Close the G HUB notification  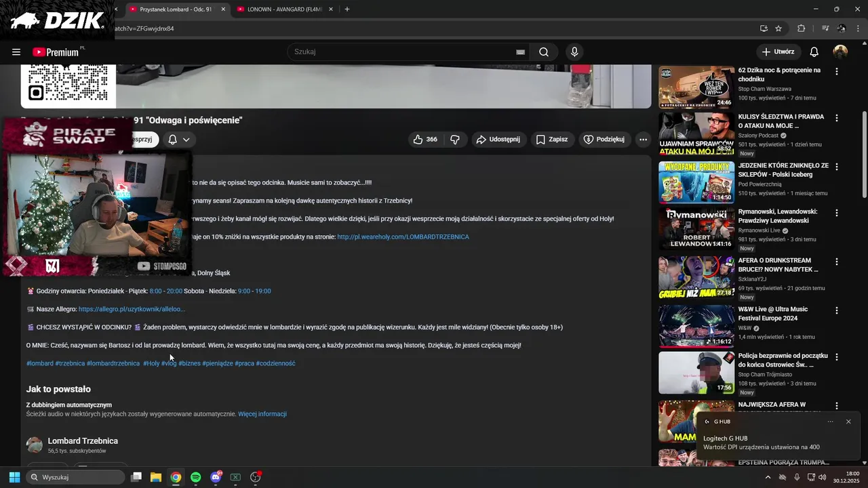[848, 422]
